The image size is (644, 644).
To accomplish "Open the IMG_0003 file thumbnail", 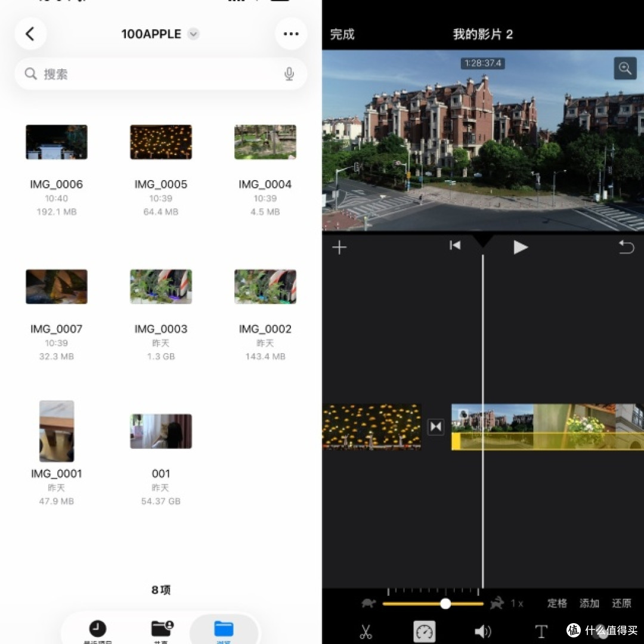I will click(x=160, y=287).
